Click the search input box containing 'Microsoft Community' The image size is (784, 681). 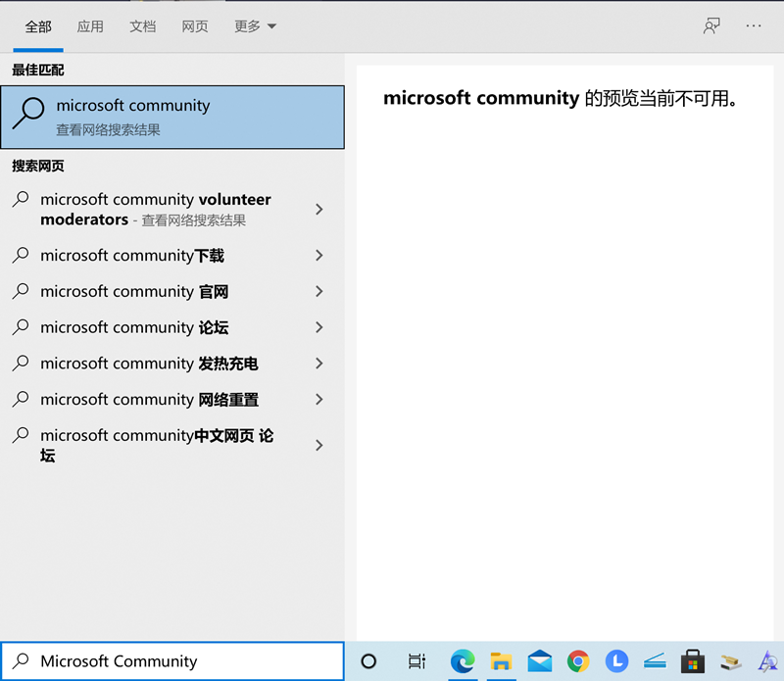click(x=172, y=660)
